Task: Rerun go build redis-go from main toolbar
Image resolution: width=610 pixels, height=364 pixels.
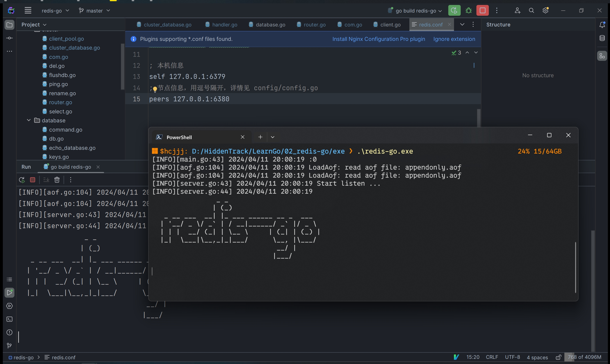Action: pyautogui.click(x=454, y=11)
